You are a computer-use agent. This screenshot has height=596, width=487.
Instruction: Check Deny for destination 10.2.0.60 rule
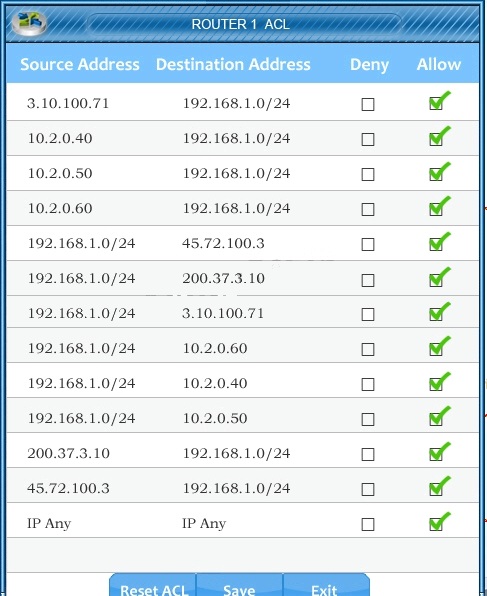pyautogui.click(x=368, y=349)
